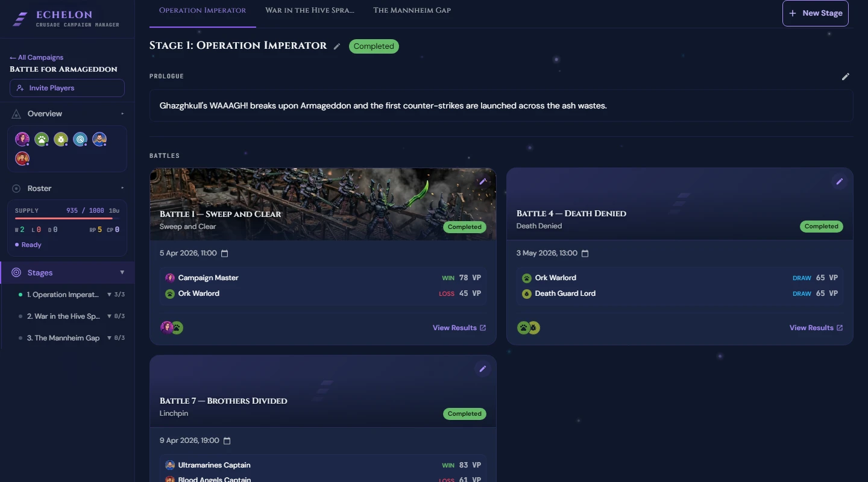Viewport: 868px width, 482px height.
Task: Open View Results for Battle 4
Action: coord(816,328)
